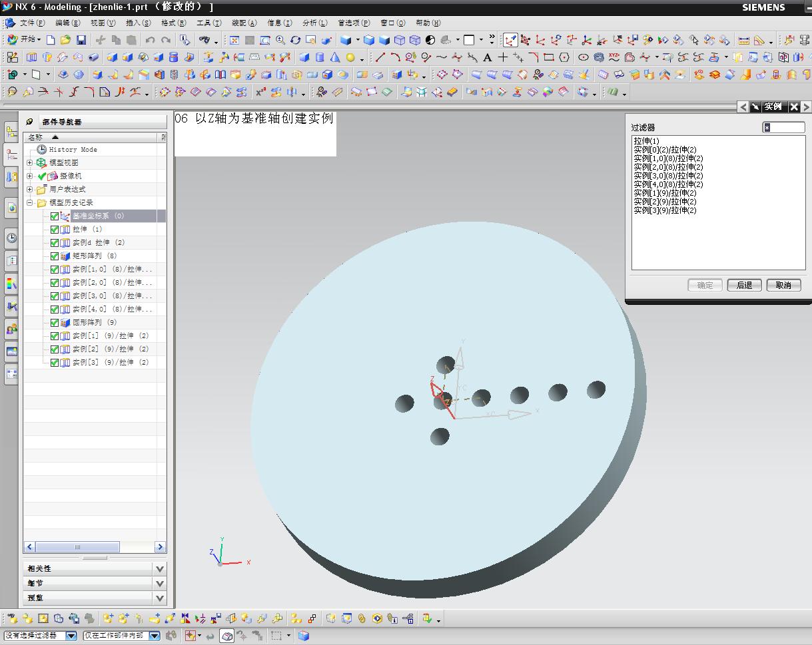The image size is (812, 645).
Task: Click the mirror assembly icon in bottom toolbar
Action: [185, 618]
